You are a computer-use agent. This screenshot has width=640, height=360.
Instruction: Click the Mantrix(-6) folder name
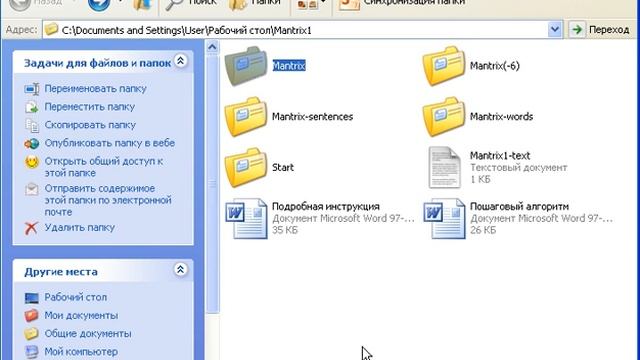point(495,66)
